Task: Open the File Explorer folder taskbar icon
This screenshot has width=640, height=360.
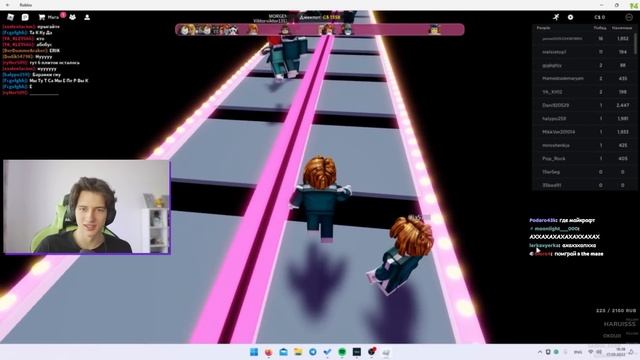Action: click(x=298, y=352)
